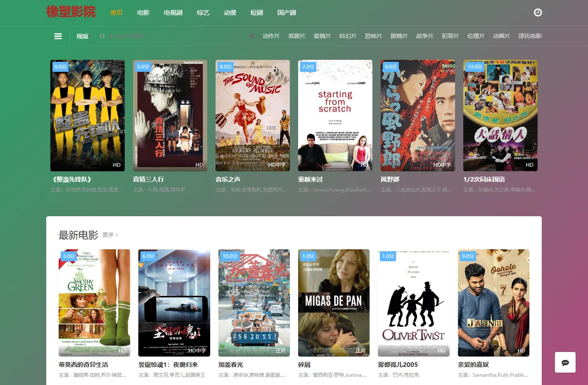The height and width of the screenshot is (385, 588).
Task: Open the 加盖春光 poster thumbnail
Action: coord(254,303)
